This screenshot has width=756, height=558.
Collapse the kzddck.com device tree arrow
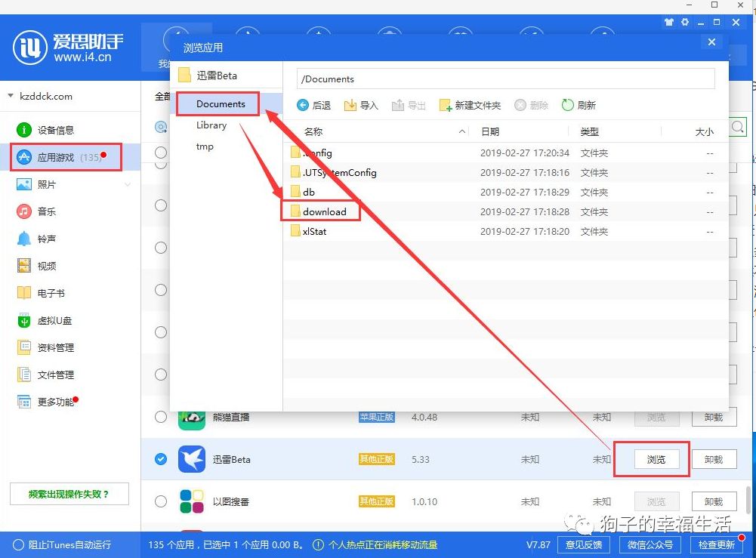(11, 96)
